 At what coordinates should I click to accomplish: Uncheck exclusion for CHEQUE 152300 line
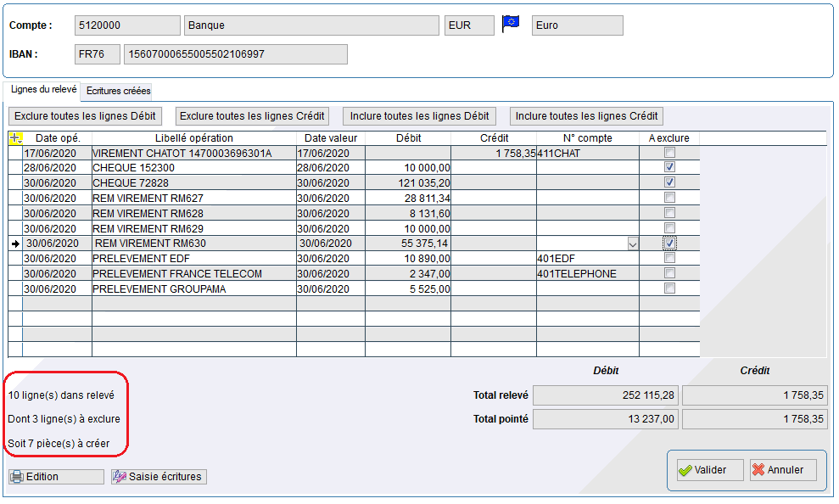tap(670, 167)
